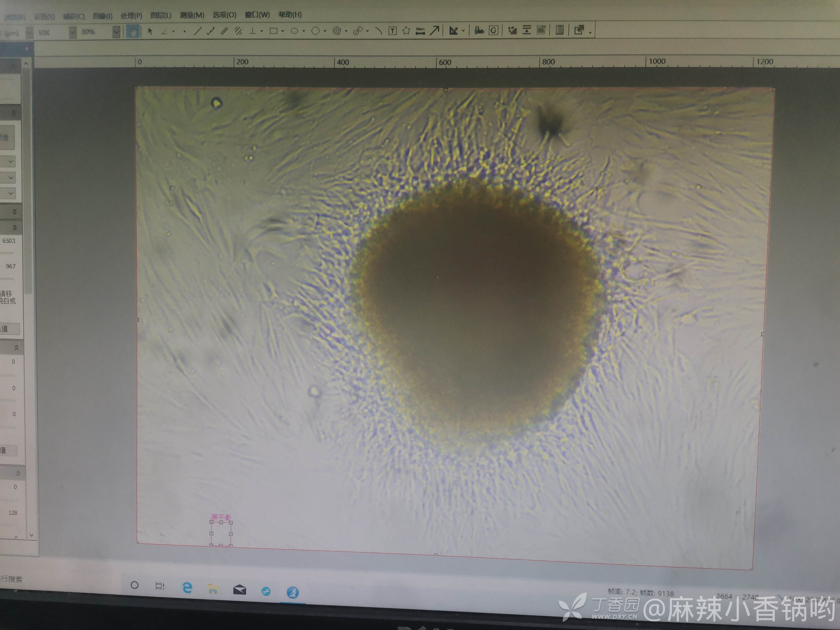
Task: Open the 处理(P) process menu
Action: pyautogui.click(x=131, y=16)
